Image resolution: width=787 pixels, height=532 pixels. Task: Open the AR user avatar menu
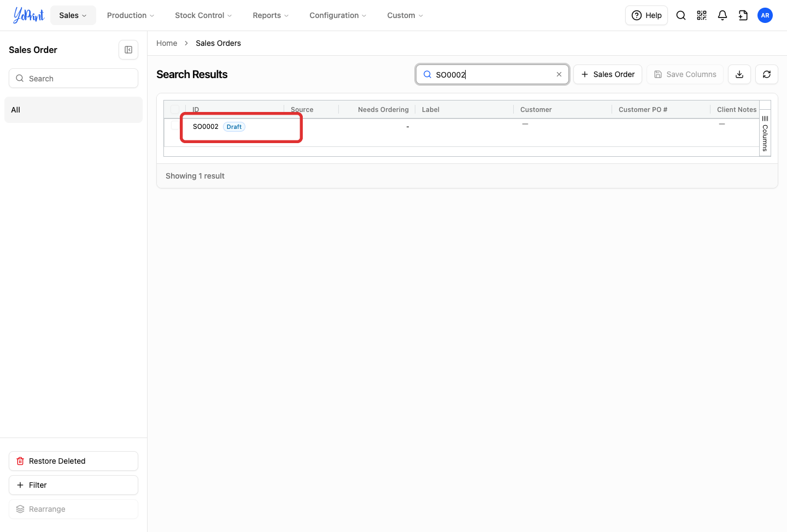(x=765, y=15)
